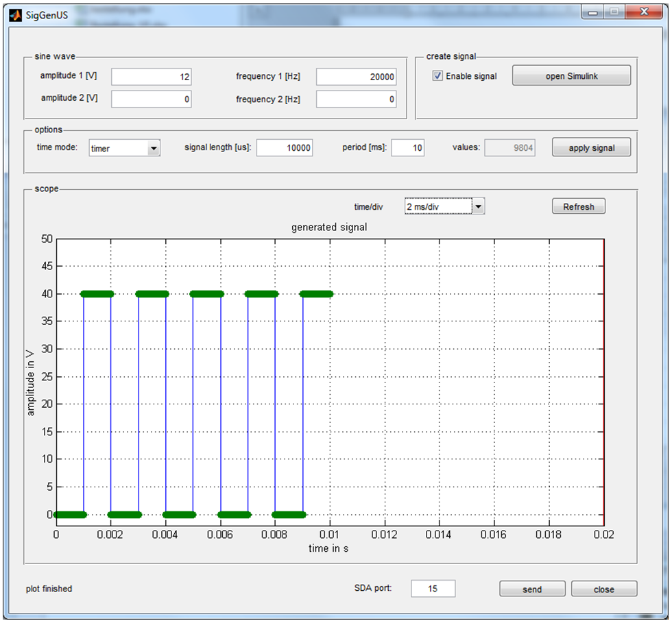The height and width of the screenshot is (621, 672).
Task: Maximize the SigGenUS window
Action: click(614, 12)
